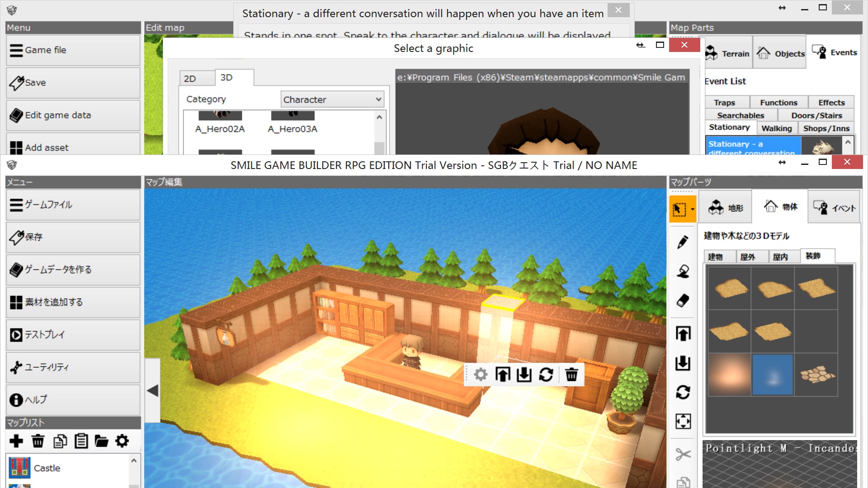Click the lower height arrow in right toolbar

point(683,363)
